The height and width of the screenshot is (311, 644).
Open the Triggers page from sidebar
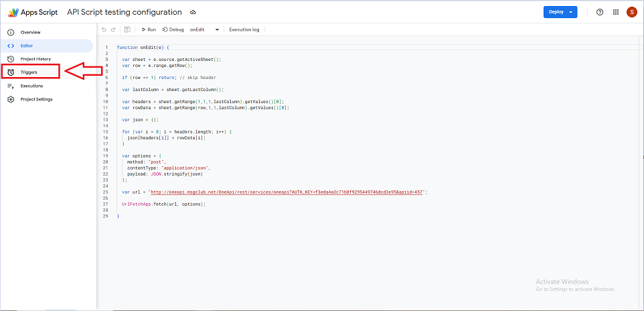click(29, 72)
